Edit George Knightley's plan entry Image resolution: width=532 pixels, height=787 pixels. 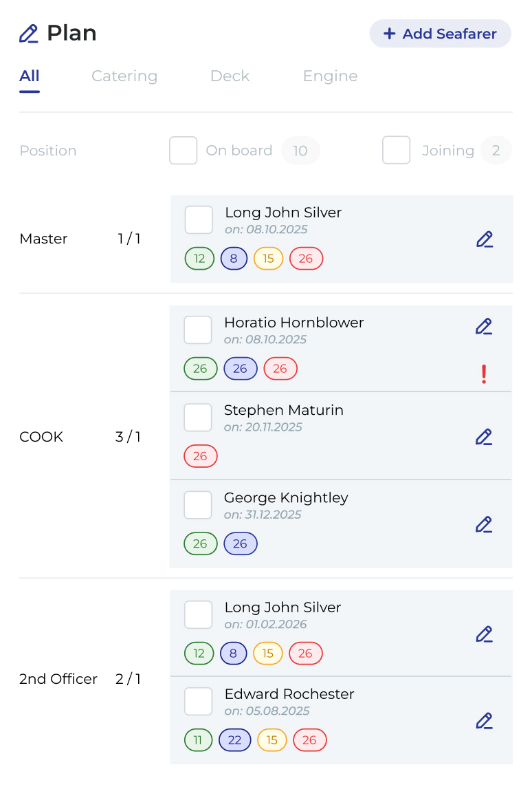[x=484, y=524]
